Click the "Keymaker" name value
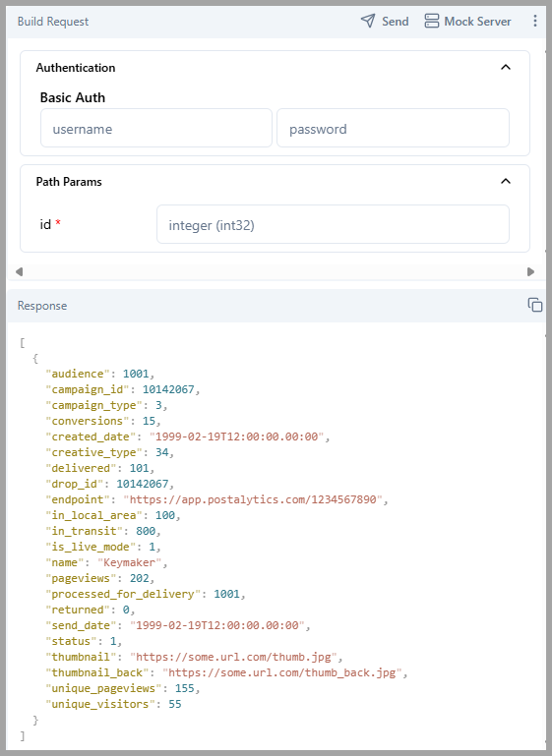 pyautogui.click(x=129, y=562)
